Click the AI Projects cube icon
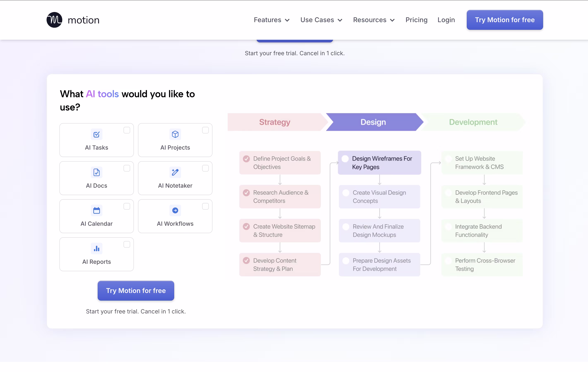588x372 pixels. click(175, 134)
